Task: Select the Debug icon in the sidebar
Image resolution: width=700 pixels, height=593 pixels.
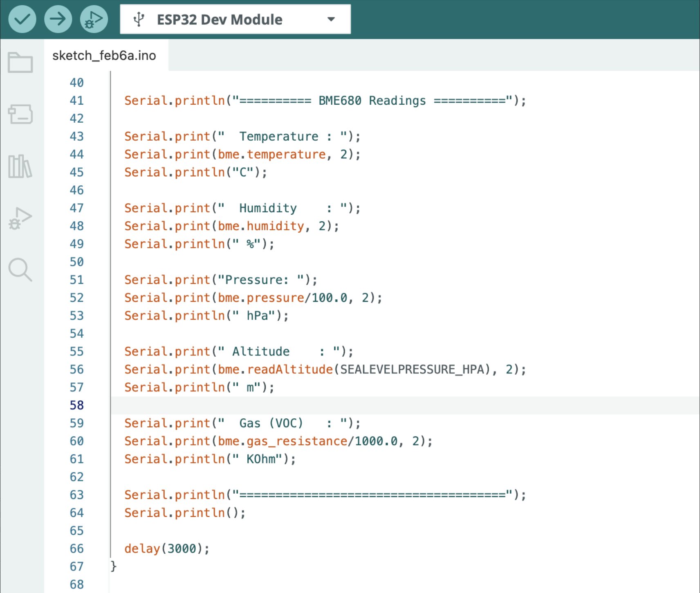Action: tap(21, 218)
